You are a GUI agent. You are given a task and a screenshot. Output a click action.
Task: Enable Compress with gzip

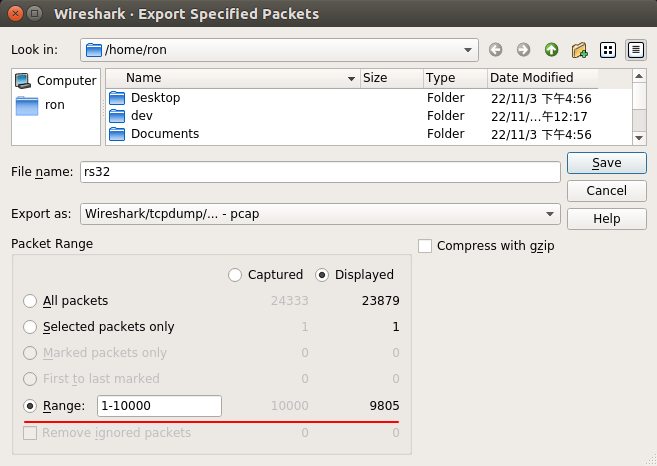(425, 246)
